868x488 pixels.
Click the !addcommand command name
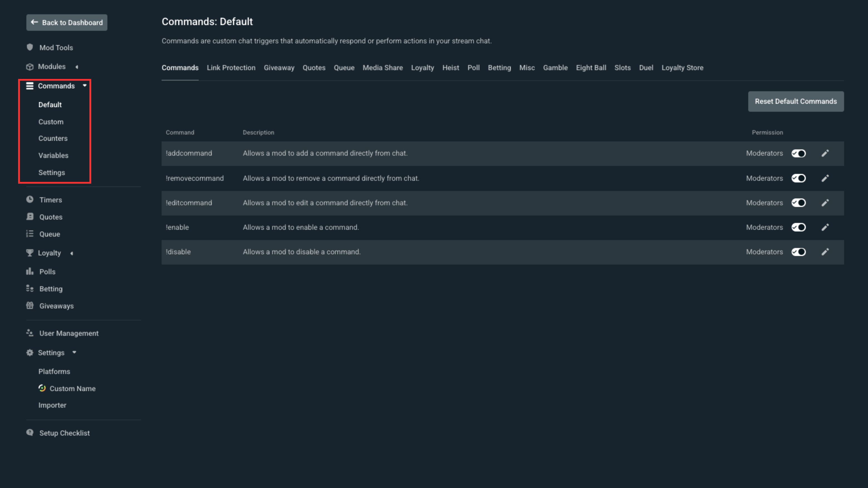point(189,153)
